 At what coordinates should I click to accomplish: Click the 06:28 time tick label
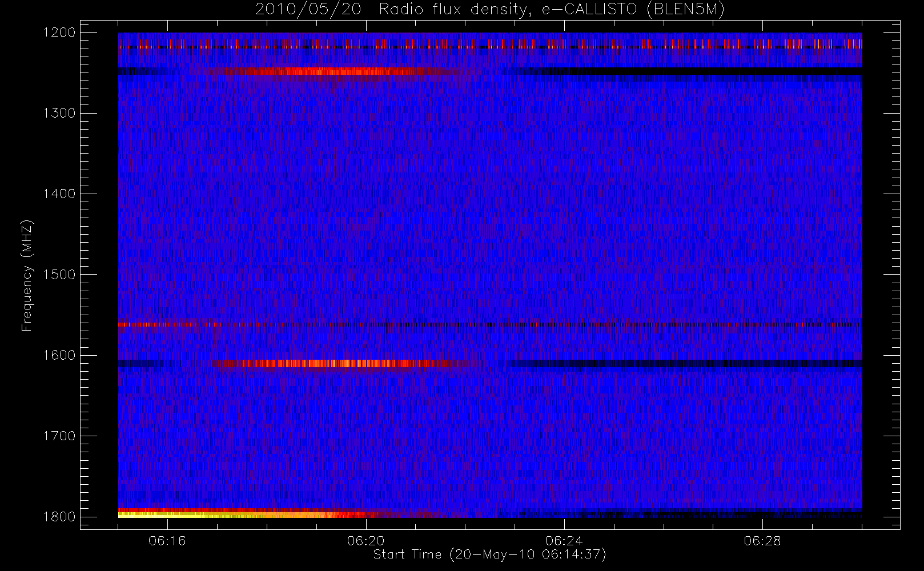762,541
